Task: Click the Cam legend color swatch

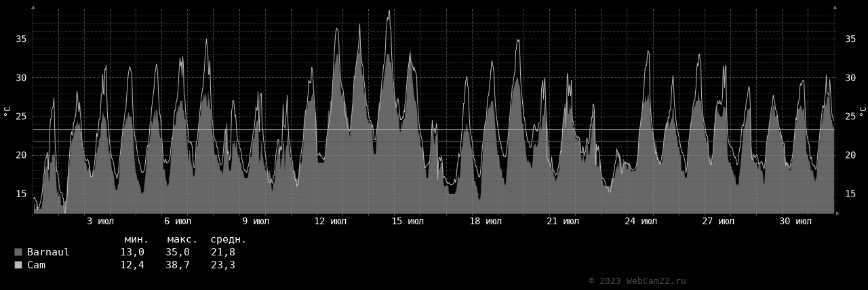Action: (18, 265)
